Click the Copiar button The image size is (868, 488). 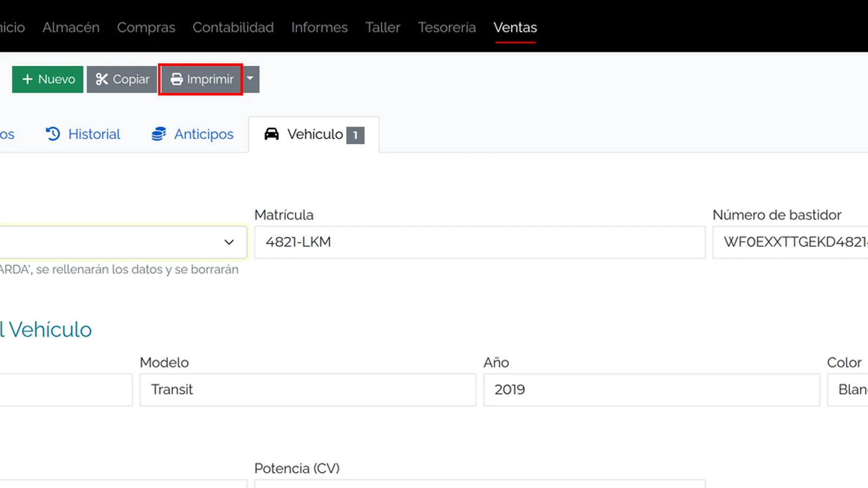[x=122, y=79]
